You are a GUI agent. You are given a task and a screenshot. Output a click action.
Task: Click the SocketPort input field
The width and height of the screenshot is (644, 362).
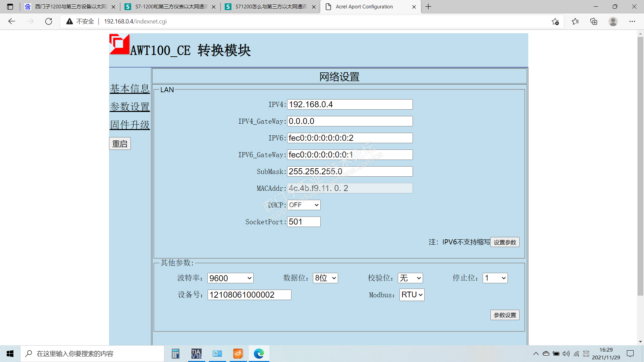pos(304,222)
